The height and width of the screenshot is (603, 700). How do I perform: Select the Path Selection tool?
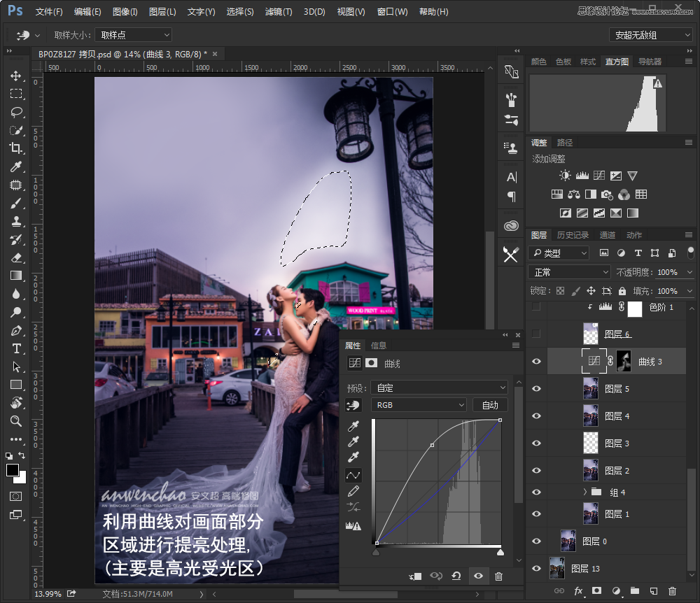[x=16, y=367]
